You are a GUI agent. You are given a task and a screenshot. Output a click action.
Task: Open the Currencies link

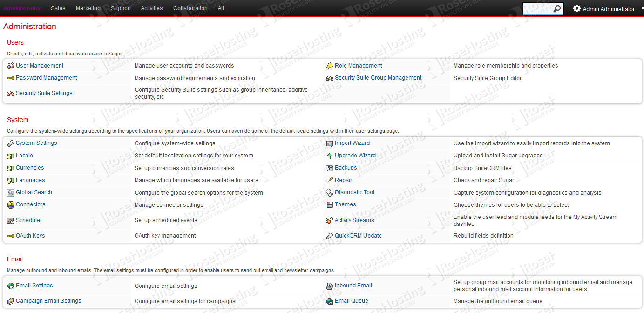[x=30, y=168]
